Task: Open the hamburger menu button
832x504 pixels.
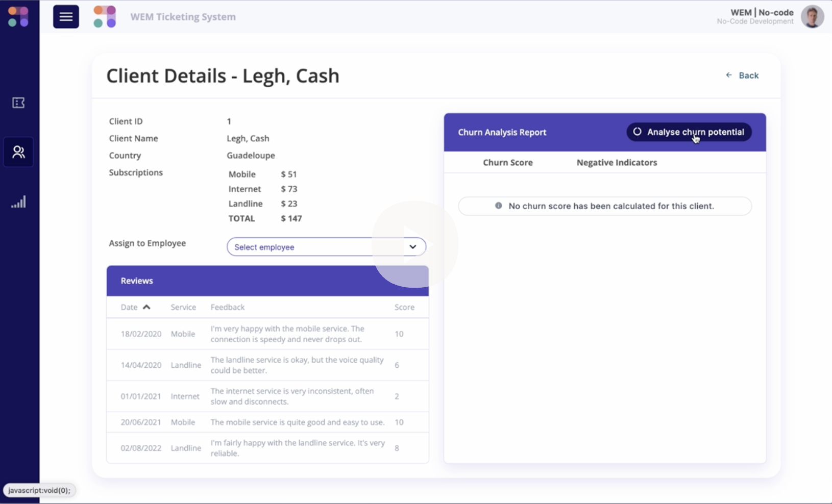Action: tap(66, 17)
